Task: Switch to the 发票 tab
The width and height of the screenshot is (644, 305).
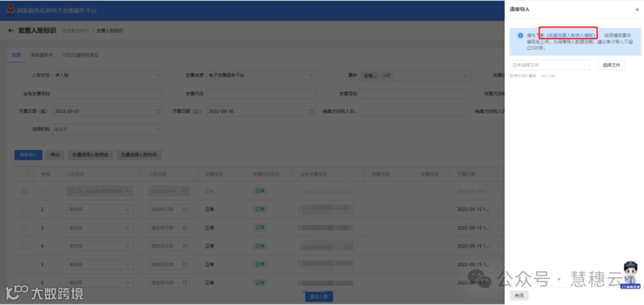Action: coord(16,55)
